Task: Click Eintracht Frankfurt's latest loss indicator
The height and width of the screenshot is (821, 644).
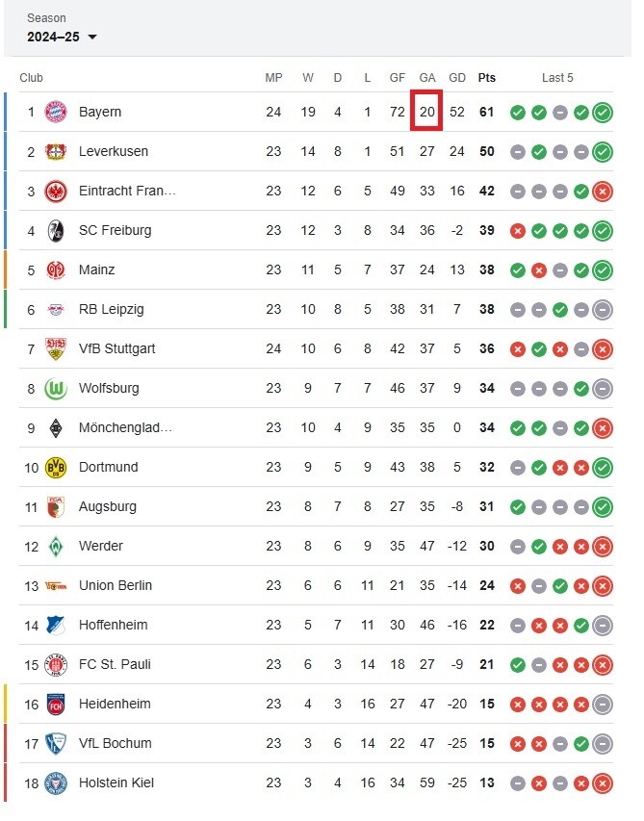Action: [603, 192]
